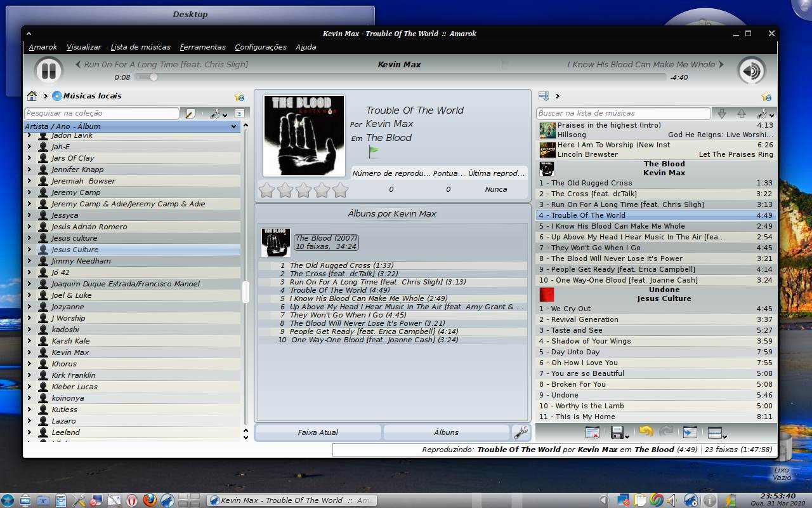
Task: Launch Firefox from the taskbar
Action: click(150, 500)
